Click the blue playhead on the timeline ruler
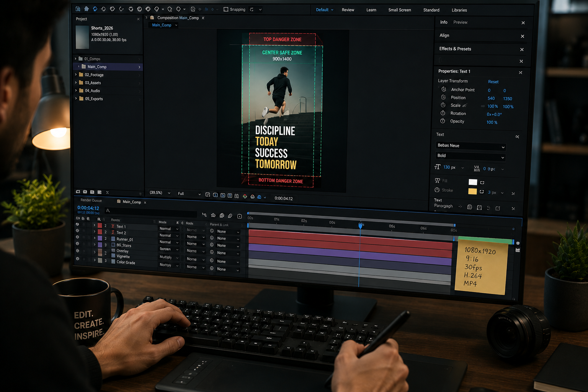Viewport: 588px width, 392px height. 360,226
